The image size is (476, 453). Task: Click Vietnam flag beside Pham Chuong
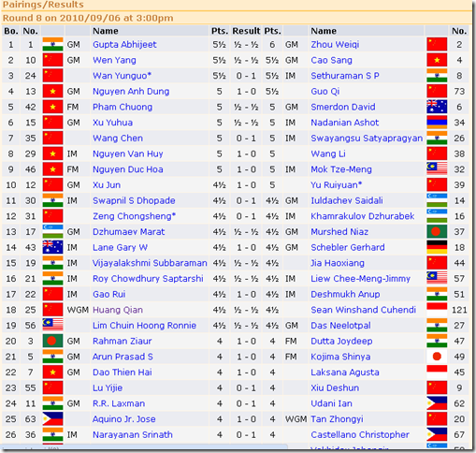pos(52,107)
